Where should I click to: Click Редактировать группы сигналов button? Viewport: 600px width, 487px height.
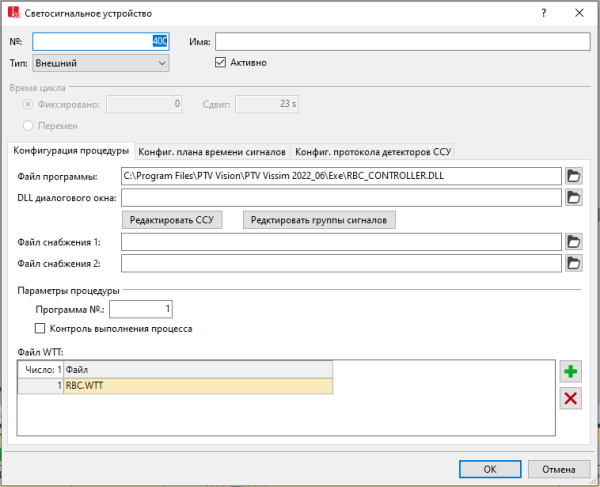click(x=320, y=220)
